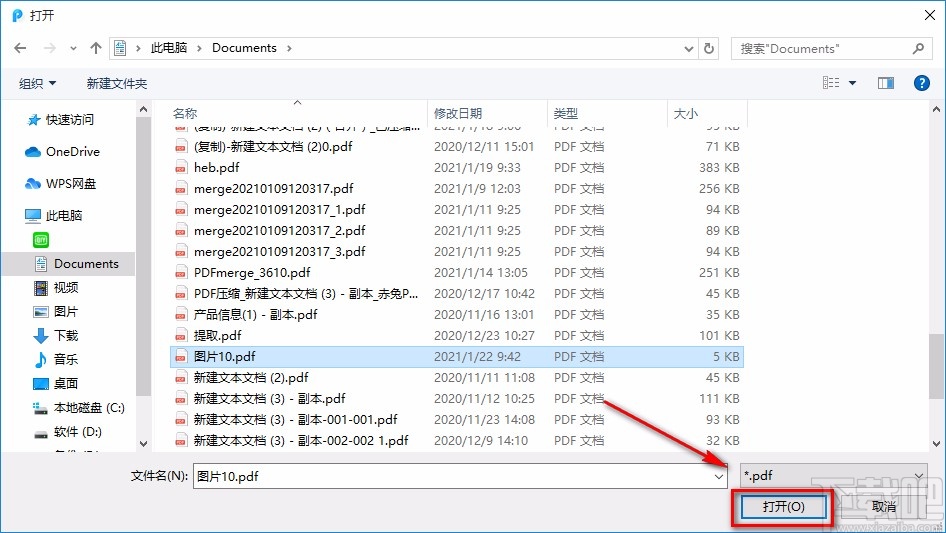Toggle the preview pane icon

[x=886, y=83]
